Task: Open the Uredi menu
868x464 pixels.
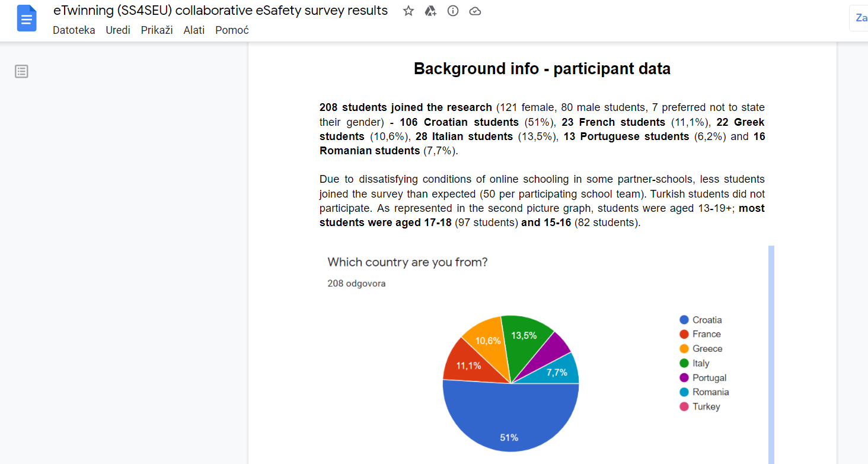Action: click(x=118, y=30)
